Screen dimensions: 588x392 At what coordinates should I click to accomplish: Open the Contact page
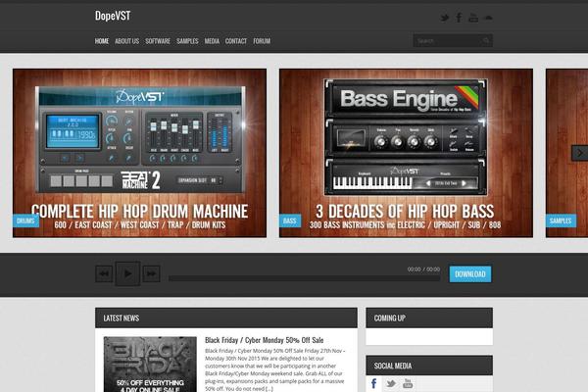(x=236, y=41)
